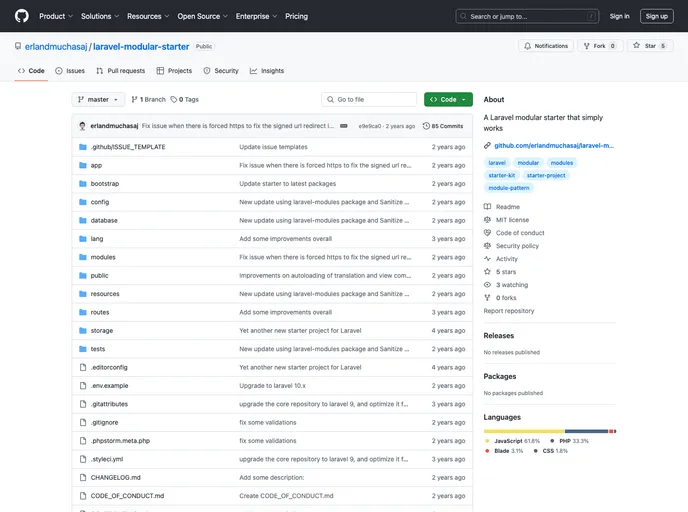The height and width of the screenshot is (512, 688).
Task: Click the storage folder icon
Action: click(82, 330)
